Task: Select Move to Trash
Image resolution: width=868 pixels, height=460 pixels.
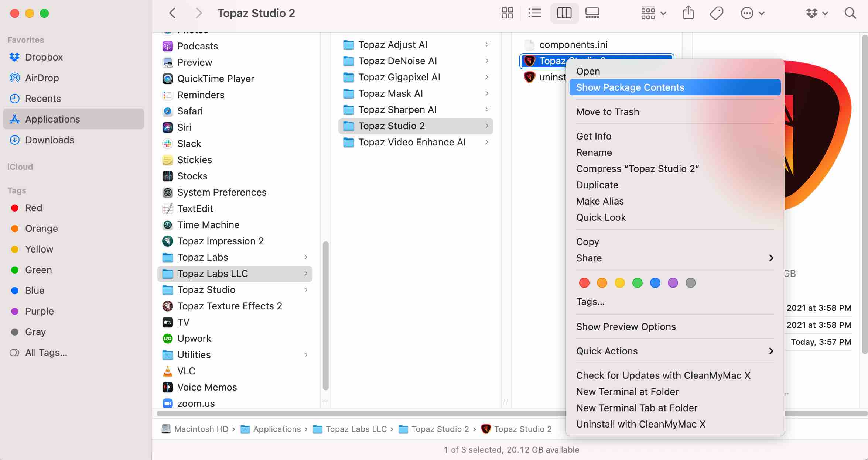Action: click(x=607, y=112)
